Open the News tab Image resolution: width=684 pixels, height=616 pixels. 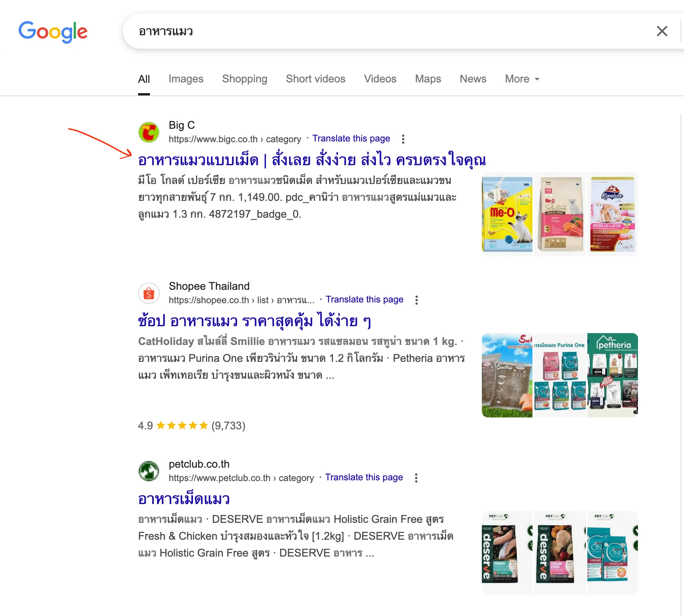pyautogui.click(x=473, y=79)
